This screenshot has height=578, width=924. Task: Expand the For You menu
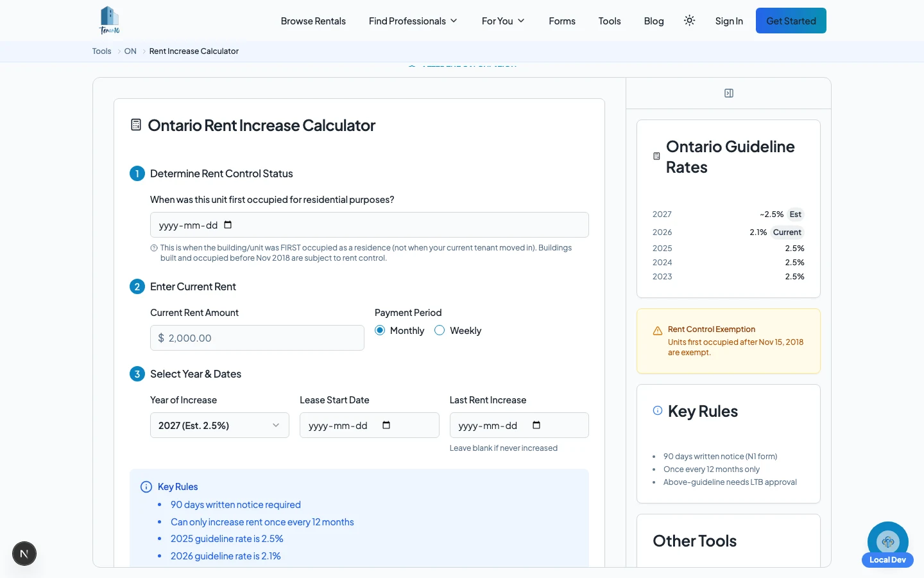pyautogui.click(x=503, y=21)
